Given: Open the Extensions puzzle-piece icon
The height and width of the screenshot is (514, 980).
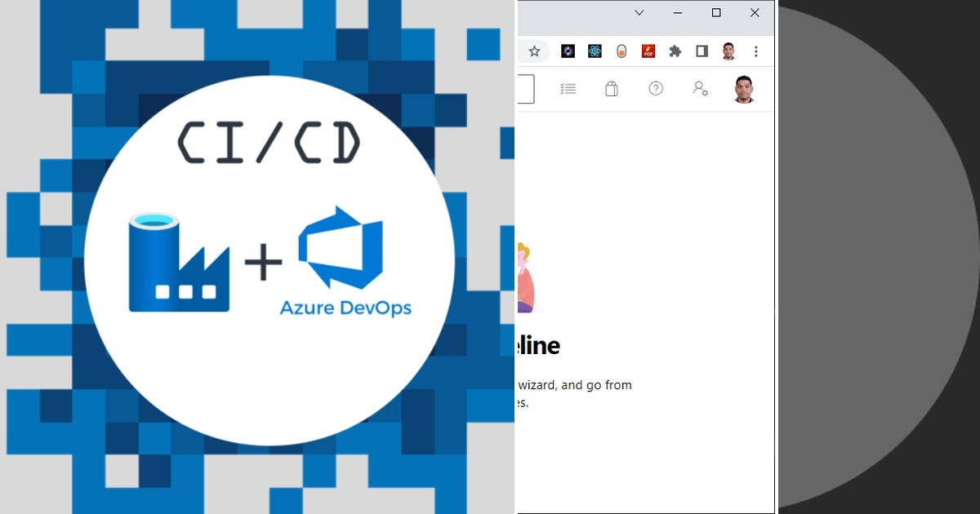Looking at the screenshot, I should (x=674, y=51).
